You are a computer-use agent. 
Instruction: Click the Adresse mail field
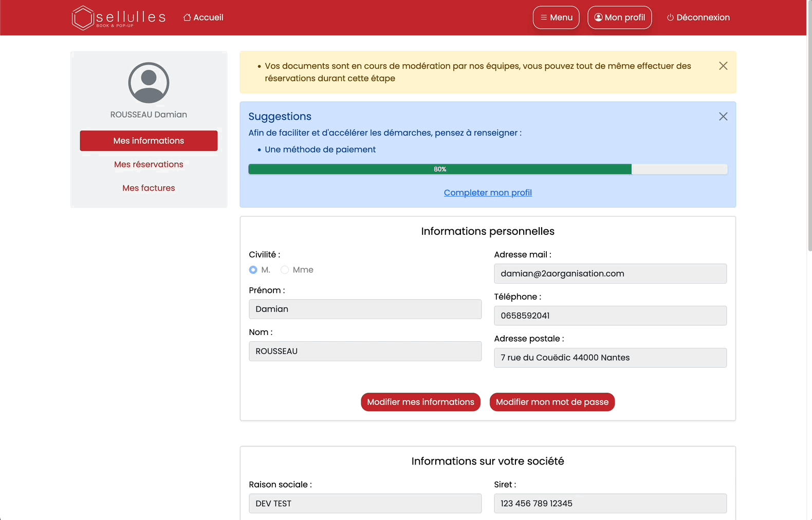pyautogui.click(x=611, y=274)
